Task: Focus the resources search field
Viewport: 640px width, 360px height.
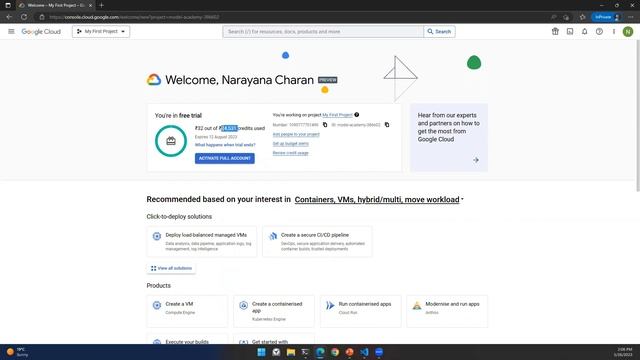Action: [323, 31]
